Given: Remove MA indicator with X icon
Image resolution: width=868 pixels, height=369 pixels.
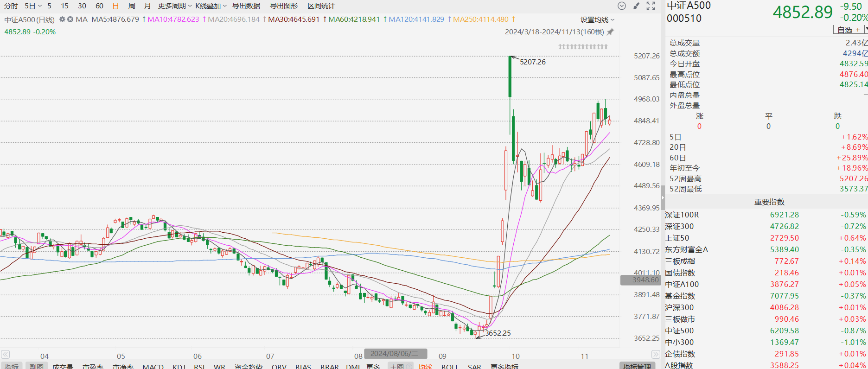Looking at the screenshot, I should 70,19.
